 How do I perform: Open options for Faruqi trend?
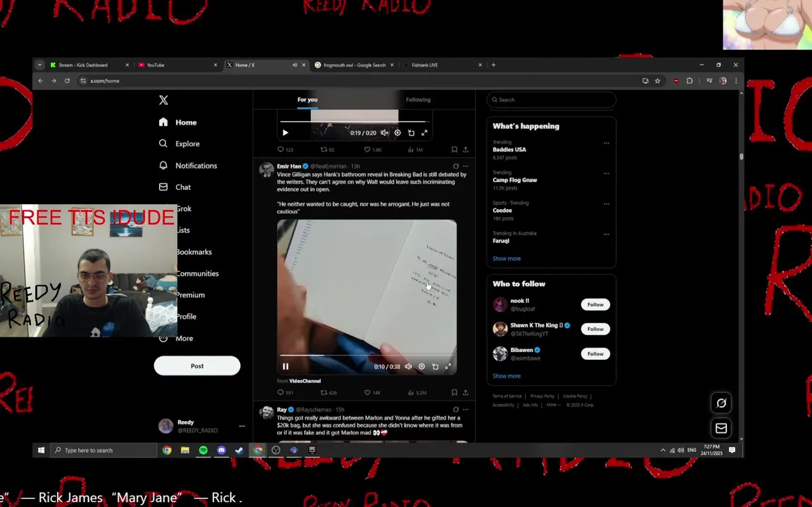tap(606, 234)
